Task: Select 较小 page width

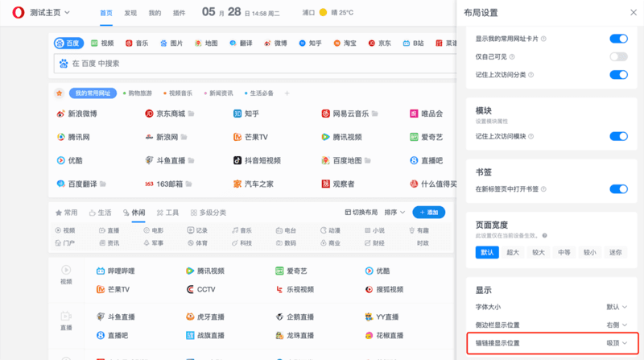Action: click(x=590, y=252)
